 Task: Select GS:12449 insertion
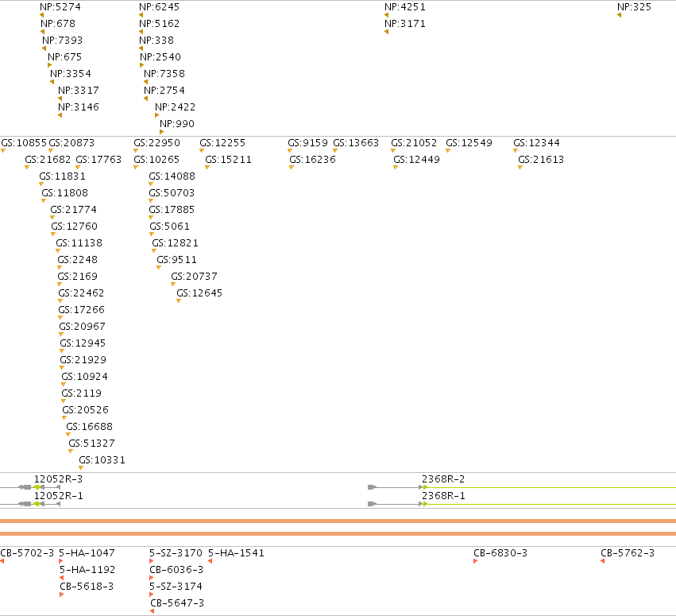(x=416, y=160)
